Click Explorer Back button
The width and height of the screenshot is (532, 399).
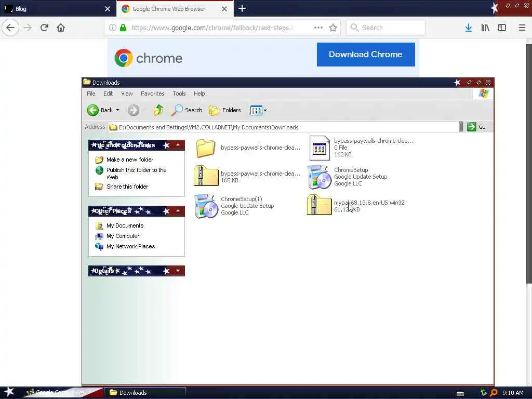(x=100, y=110)
